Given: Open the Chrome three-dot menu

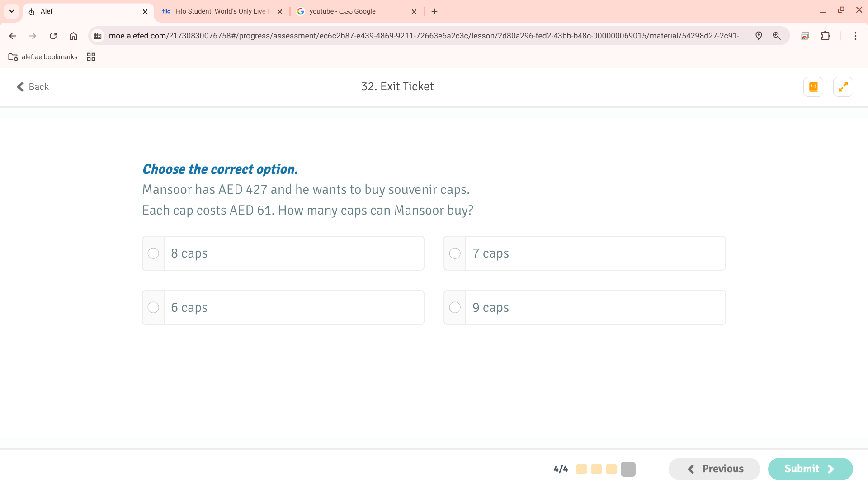Looking at the screenshot, I should pyautogui.click(x=856, y=36).
